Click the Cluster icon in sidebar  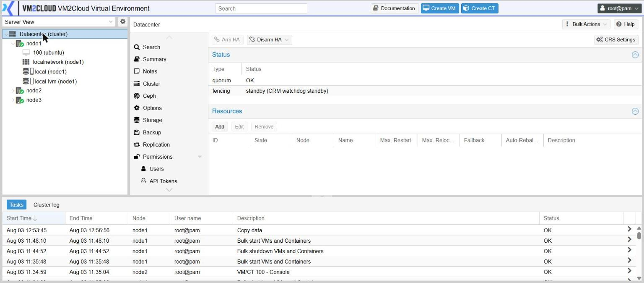pyautogui.click(x=137, y=84)
